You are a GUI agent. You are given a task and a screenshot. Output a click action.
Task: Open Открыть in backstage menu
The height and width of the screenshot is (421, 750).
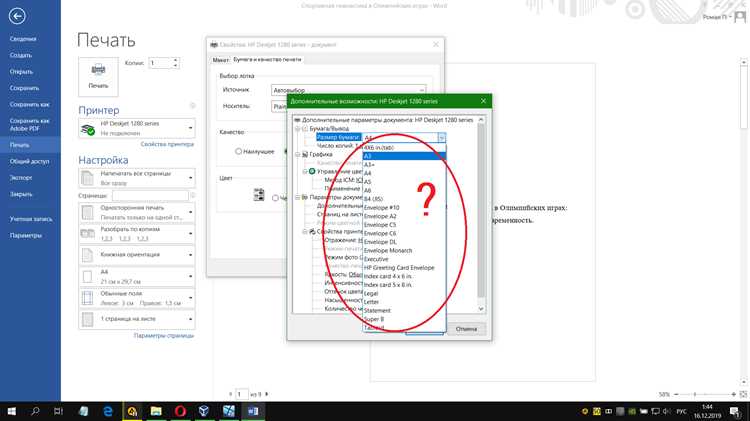21,72
